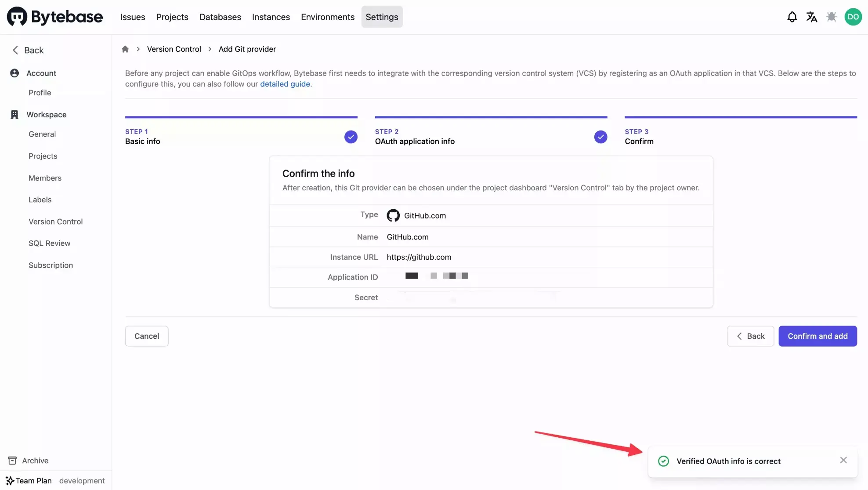The width and height of the screenshot is (868, 490).
Task: Open the Environments menu
Action: (328, 17)
